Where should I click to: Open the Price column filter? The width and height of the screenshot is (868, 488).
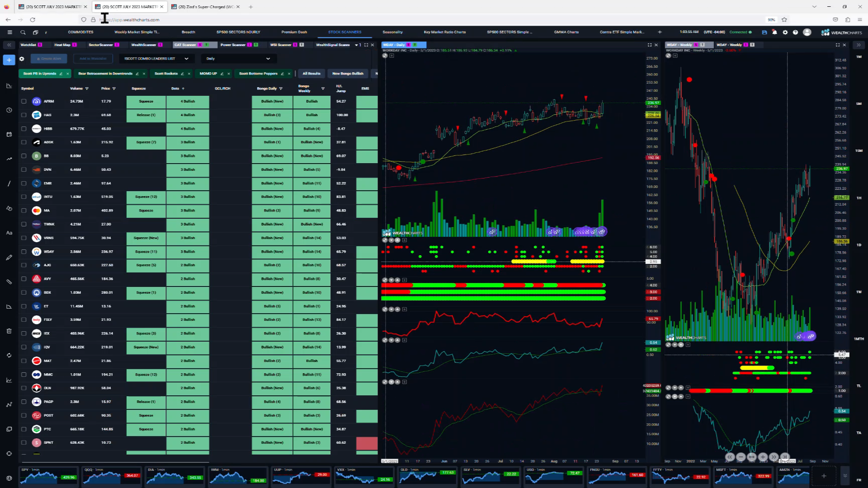pyautogui.click(x=114, y=89)
